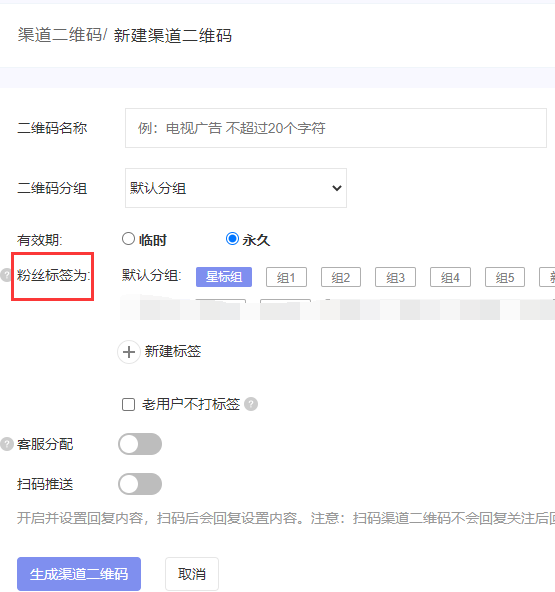Select the 组5 tag

click(x=505, y=277)
